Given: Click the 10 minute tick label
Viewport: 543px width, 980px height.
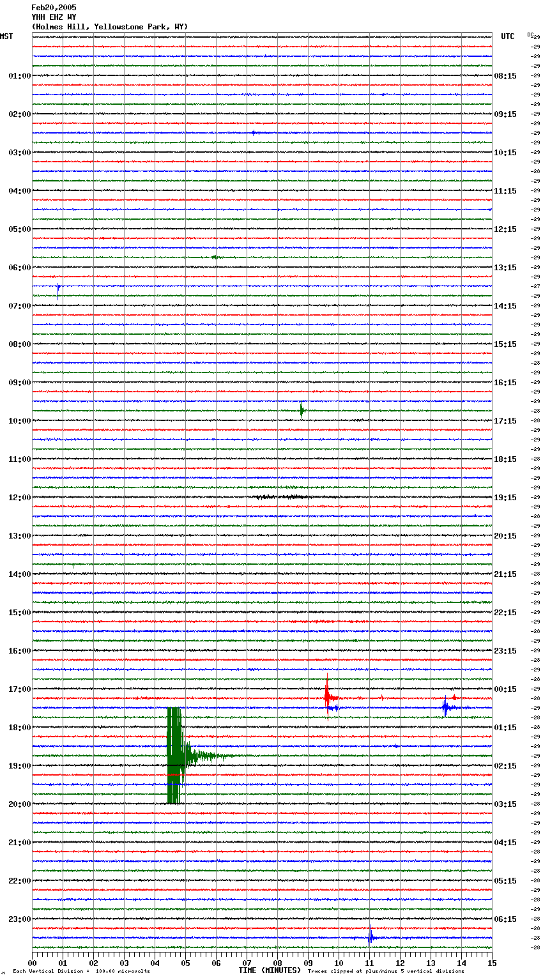Looking at the screenshot, I should coord(339,962).
